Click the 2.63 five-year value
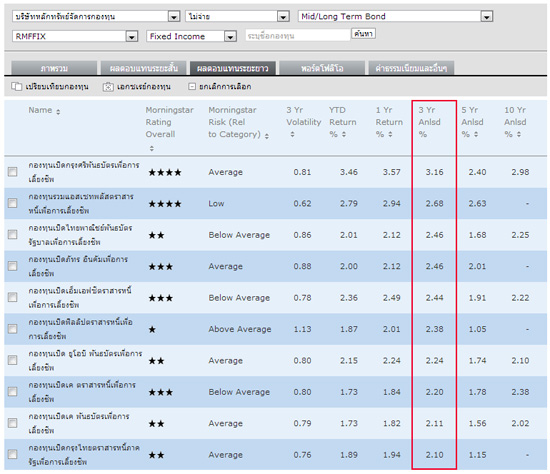 477,203
